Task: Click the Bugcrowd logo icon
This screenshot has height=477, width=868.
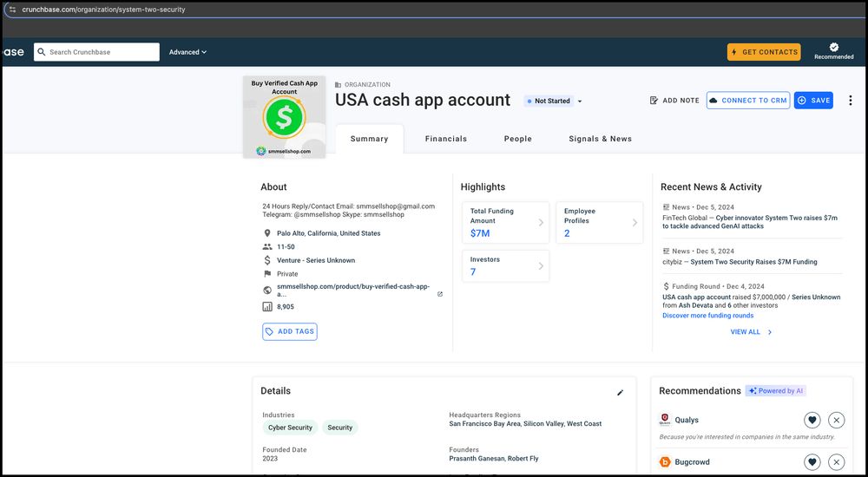Action: pyautogui.click(x=665, y=462)
